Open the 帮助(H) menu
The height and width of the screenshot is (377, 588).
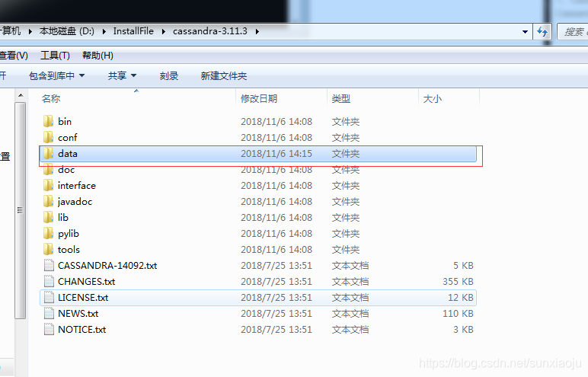[x=97, y=56]
